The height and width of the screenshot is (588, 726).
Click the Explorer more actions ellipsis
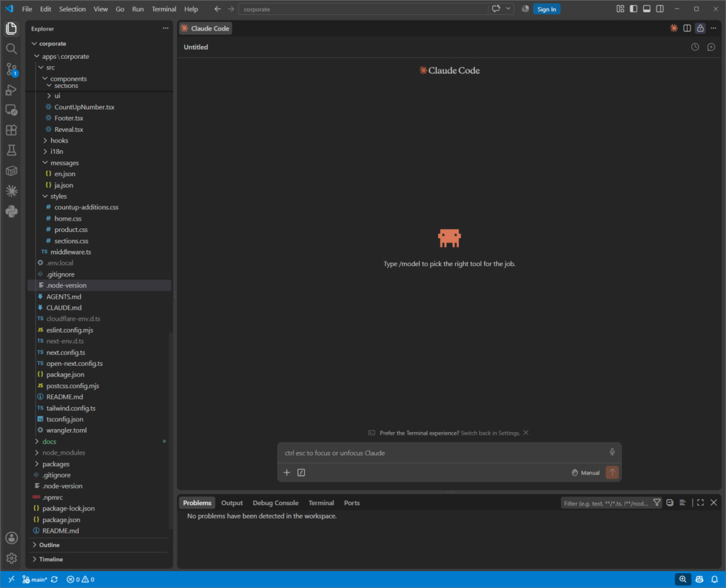coord(165,28)
